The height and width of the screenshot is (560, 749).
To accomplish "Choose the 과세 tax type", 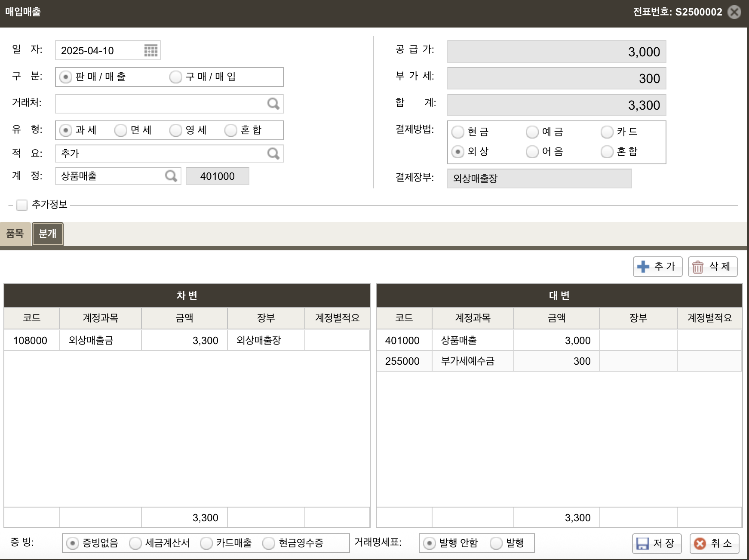I will click(x=66, y=130).
